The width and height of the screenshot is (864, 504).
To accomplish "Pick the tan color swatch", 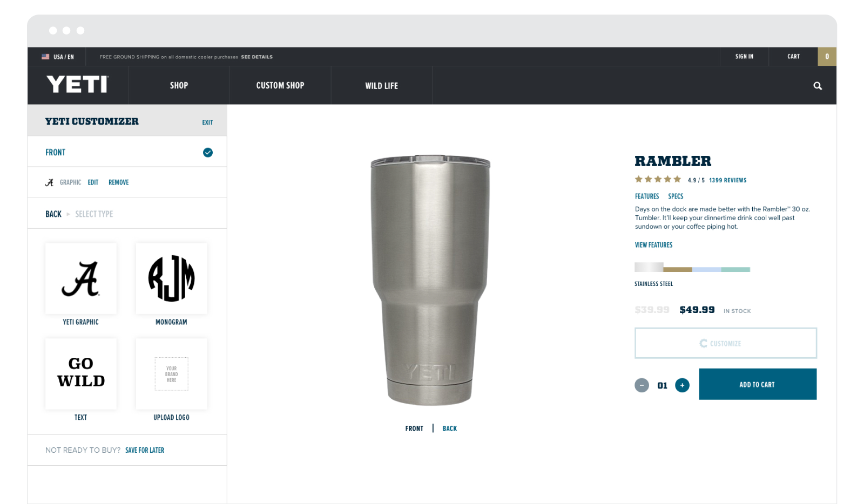I will pos(678,269).
